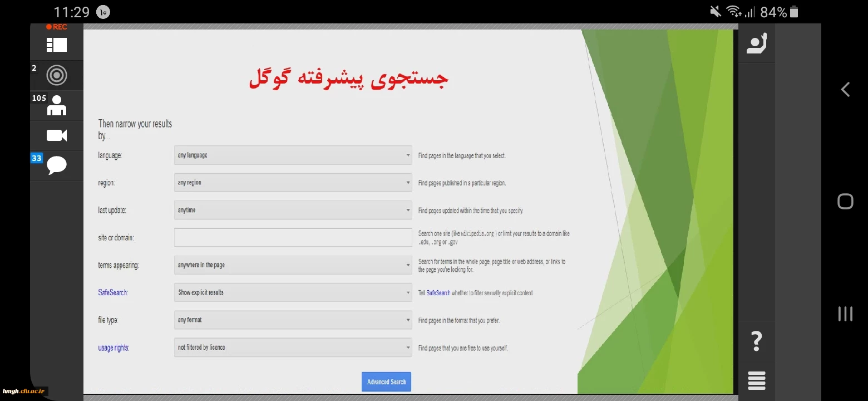Click the 'usage rights' label link

pos(114,348)
